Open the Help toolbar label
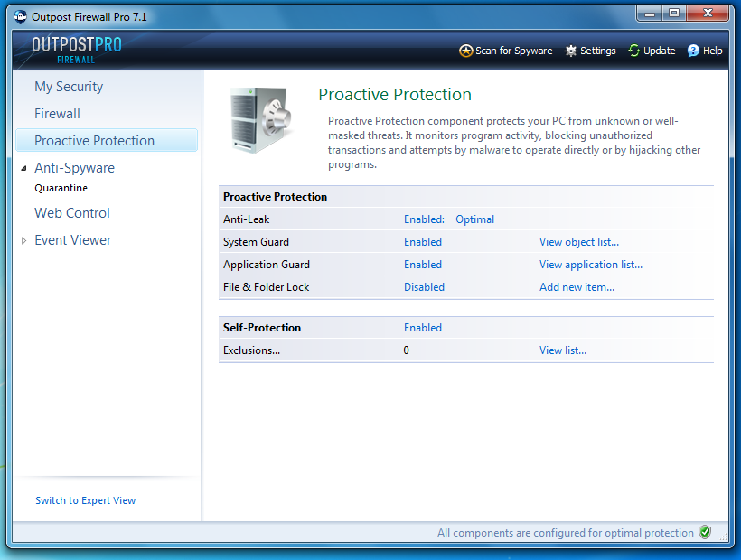This screenshot has height=560, width=741. point(712,51)
